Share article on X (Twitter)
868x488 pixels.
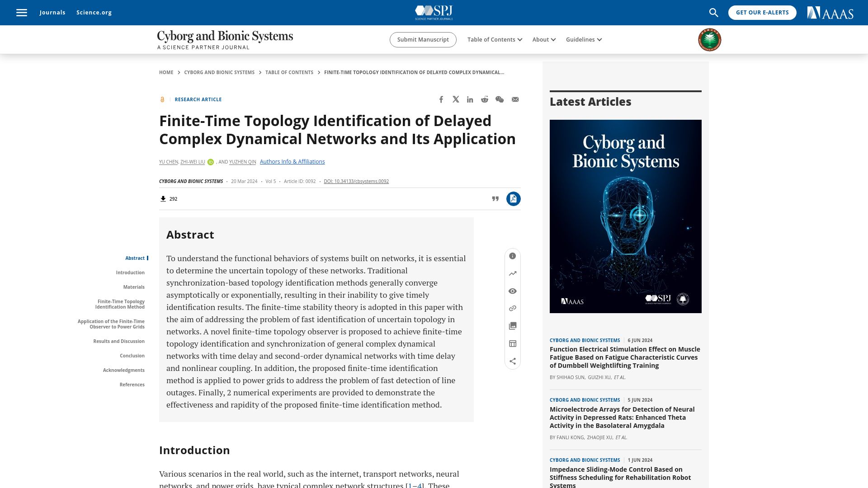point(456,99)
